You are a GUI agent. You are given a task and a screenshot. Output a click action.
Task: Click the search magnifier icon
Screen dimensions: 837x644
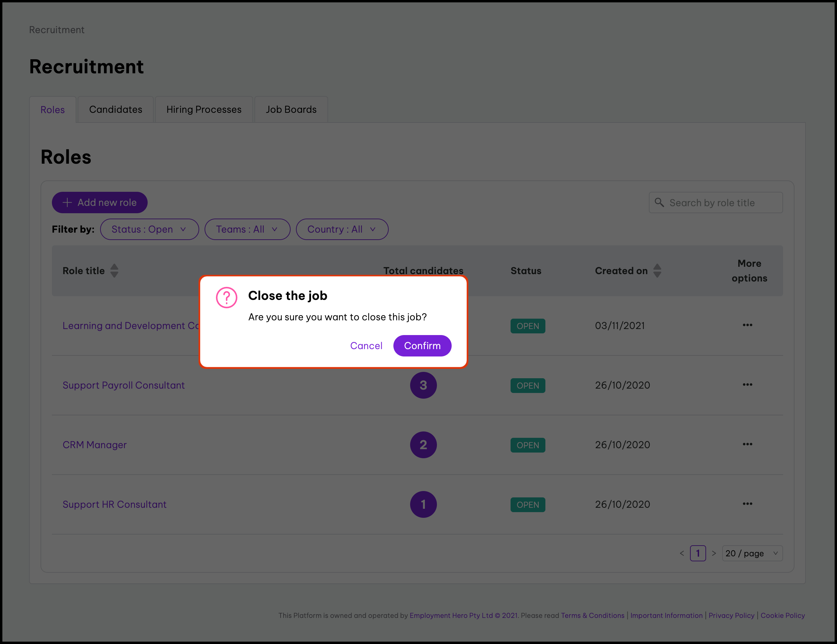tap(659, 202)
